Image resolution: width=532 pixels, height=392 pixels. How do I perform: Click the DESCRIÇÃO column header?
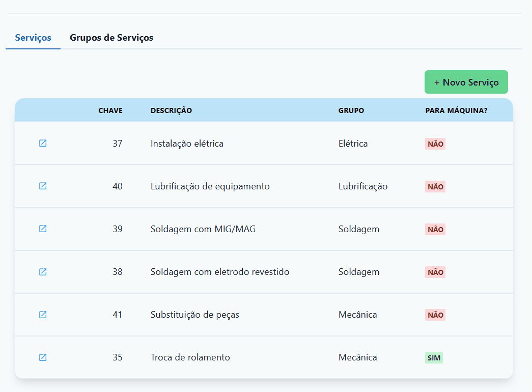click(x=171, y=110)
